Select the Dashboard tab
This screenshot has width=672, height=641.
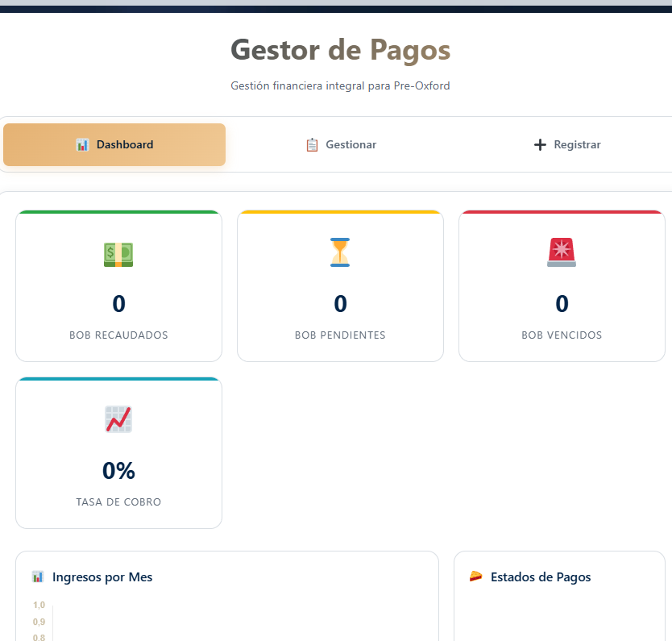pyautogui.click(x=114, y=144)
